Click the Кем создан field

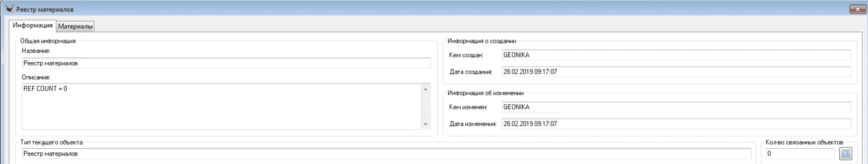676,55
